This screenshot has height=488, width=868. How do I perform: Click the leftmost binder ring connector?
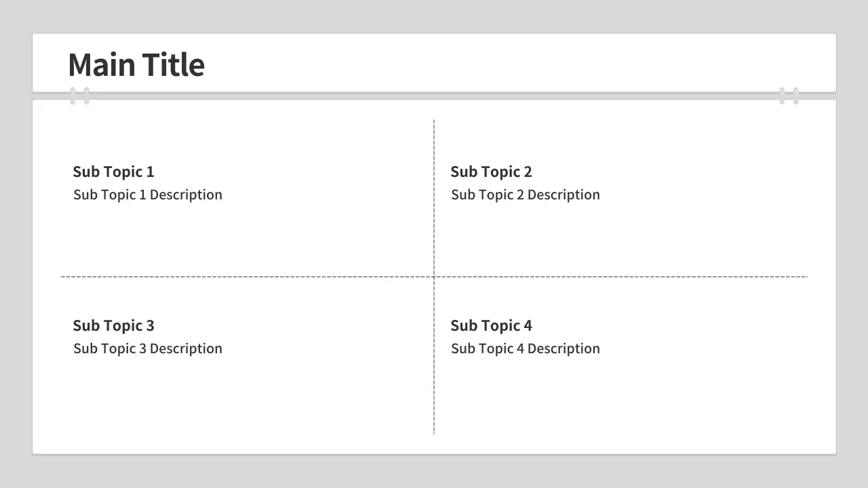coord(73,96)
